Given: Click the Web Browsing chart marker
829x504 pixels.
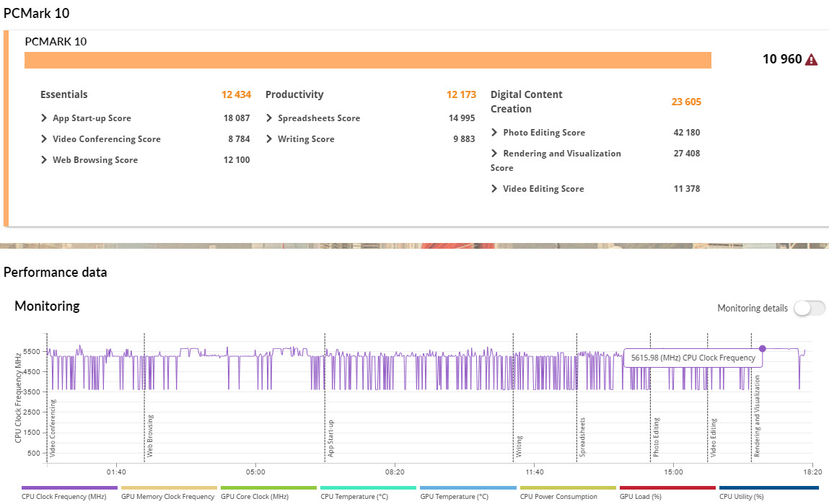Looking at the screenshot, I should [x=149, y=436].
